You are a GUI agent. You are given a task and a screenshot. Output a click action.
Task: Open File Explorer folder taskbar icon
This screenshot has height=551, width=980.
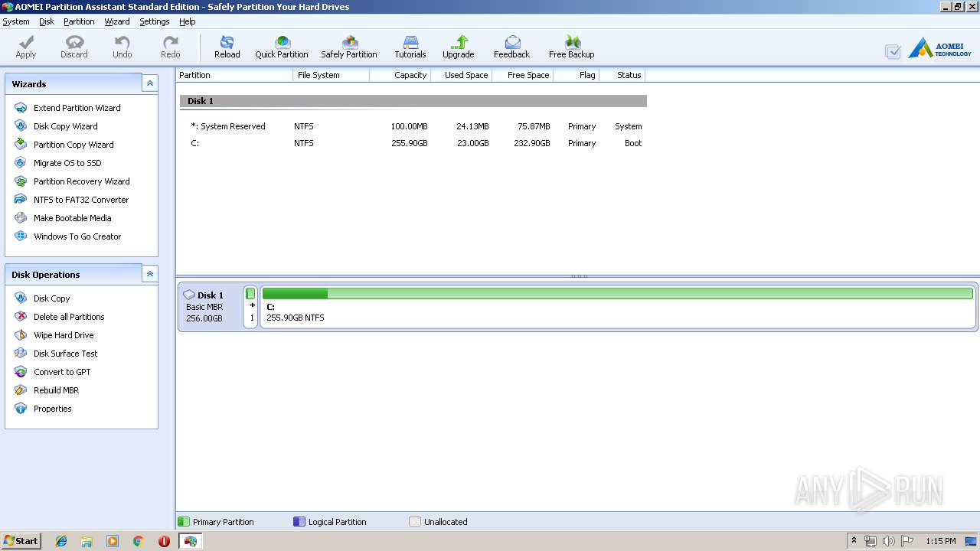click(87, 541)
